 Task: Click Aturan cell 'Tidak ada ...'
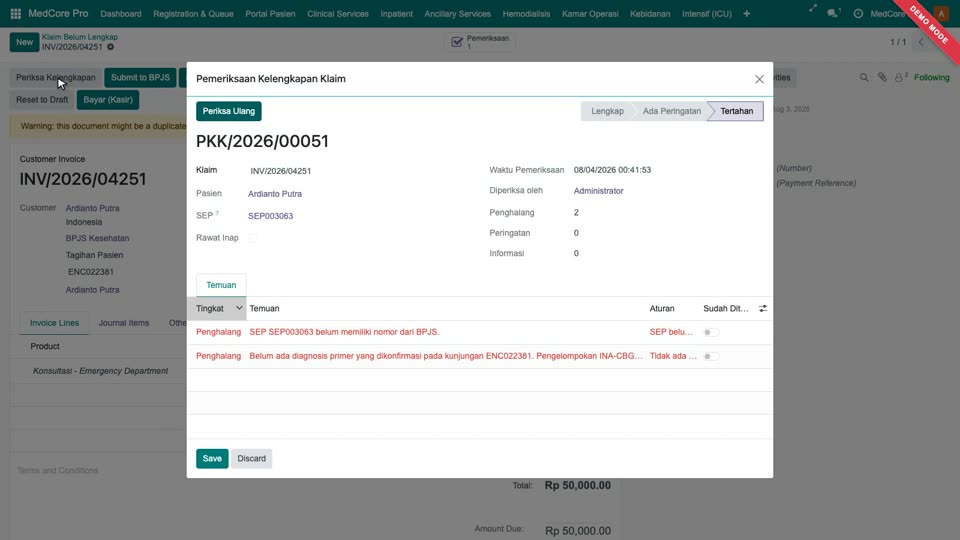coord(673,356)
